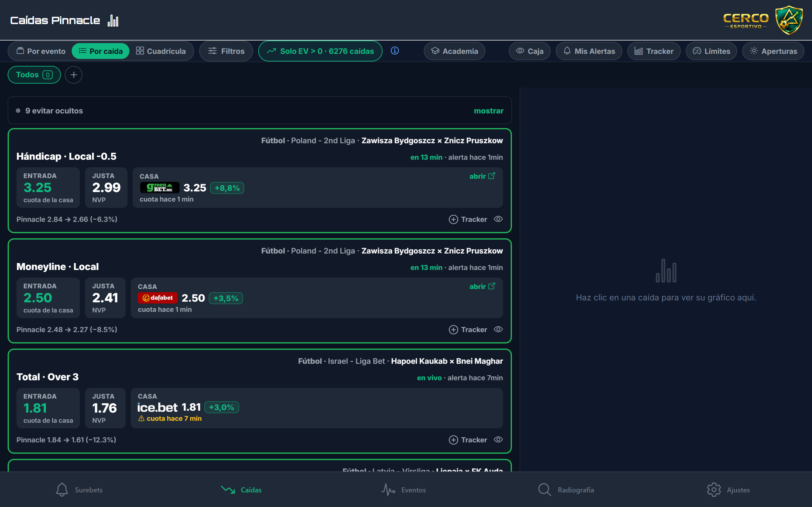Image resolution: width=812 pixels, height=507 pixels.
Task: Open the Límites gauge button
Action: point(711,51)
